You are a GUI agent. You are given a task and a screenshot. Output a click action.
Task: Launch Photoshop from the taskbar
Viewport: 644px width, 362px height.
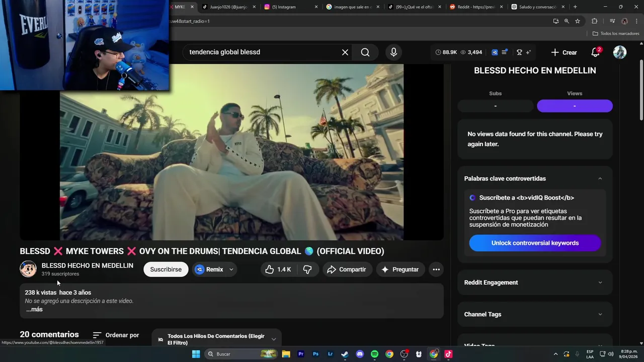click(x=315, y=354)
